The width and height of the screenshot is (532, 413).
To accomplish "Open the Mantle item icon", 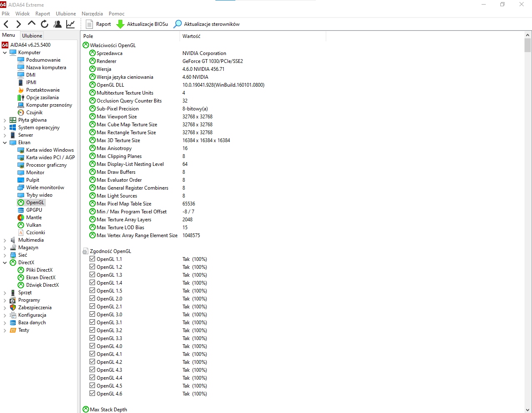I will click(21, 218).
